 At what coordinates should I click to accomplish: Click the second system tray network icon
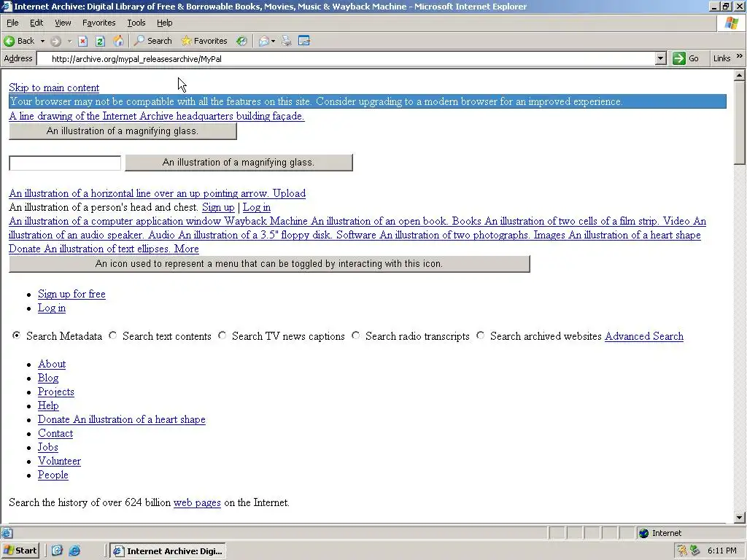(695, 551)
